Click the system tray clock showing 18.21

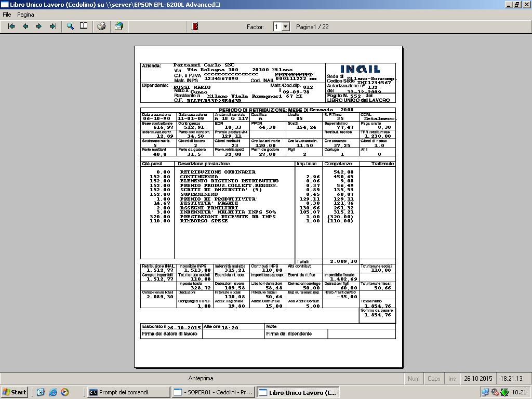[x=519, y=393]
